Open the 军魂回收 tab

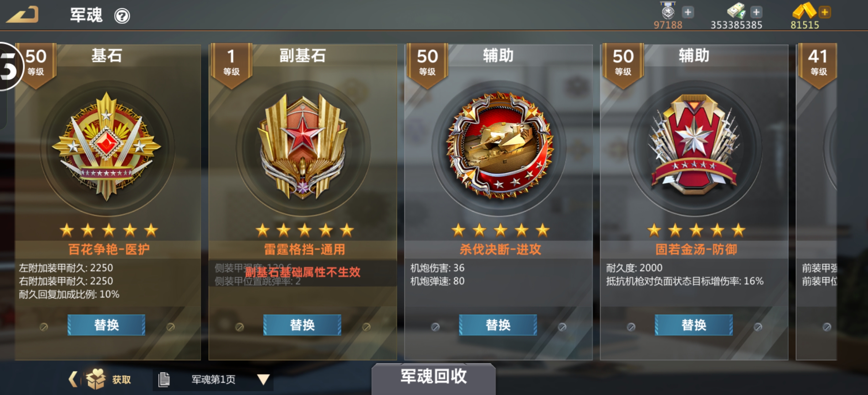(x=434, y=377)
